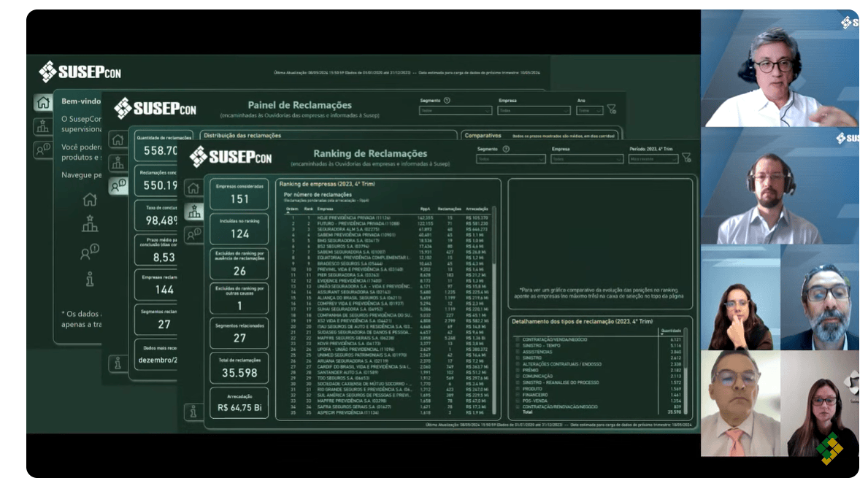
Task: Sort ranking table by Reclamações column header
Action: 449,209
